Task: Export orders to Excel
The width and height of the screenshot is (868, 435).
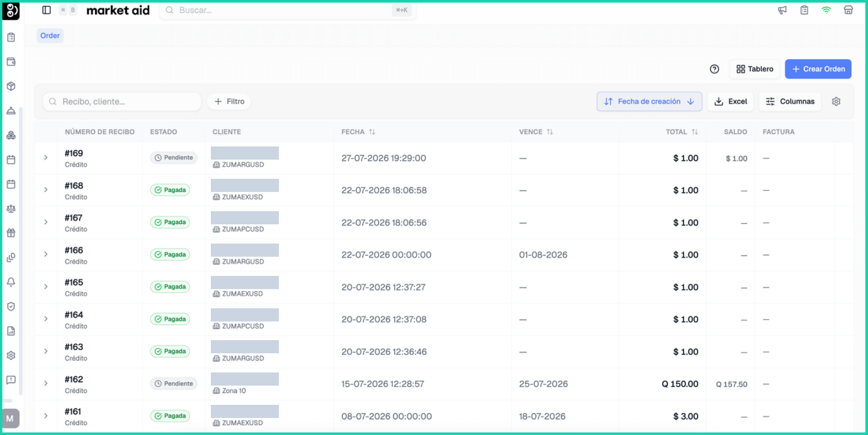Action: tap(731, 101)
